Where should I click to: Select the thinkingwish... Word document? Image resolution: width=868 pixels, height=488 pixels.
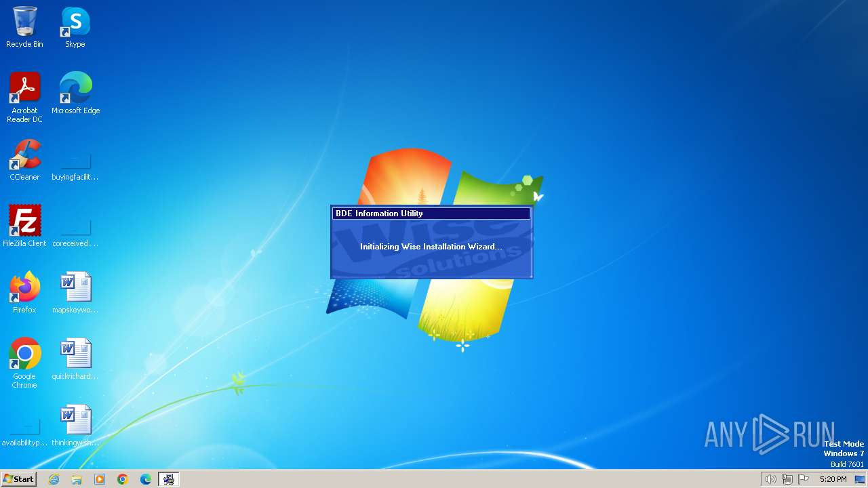[x=75, y=426]
